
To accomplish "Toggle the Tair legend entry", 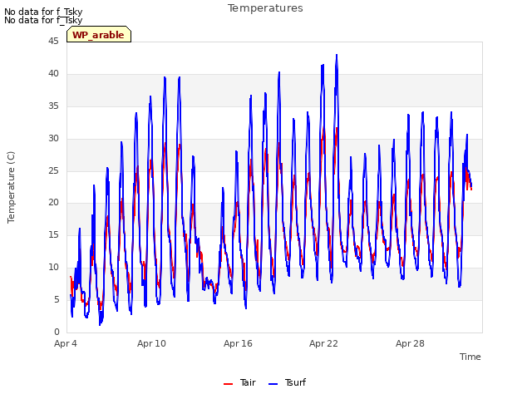I will tap(239, 382).
